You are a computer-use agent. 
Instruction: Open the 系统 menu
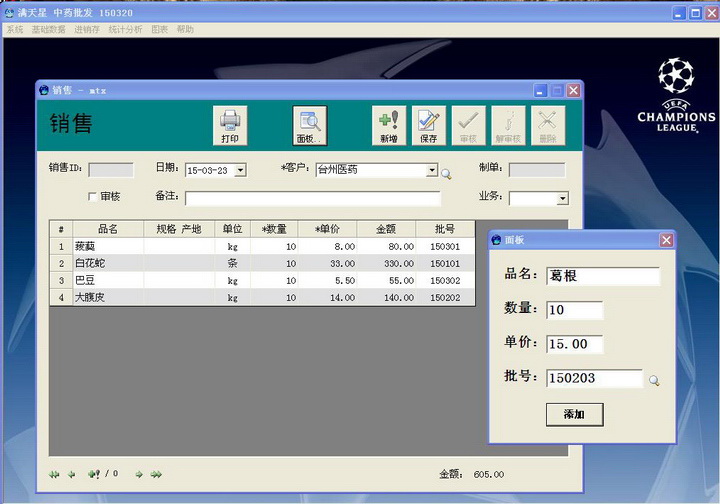(x=15, y=29)
